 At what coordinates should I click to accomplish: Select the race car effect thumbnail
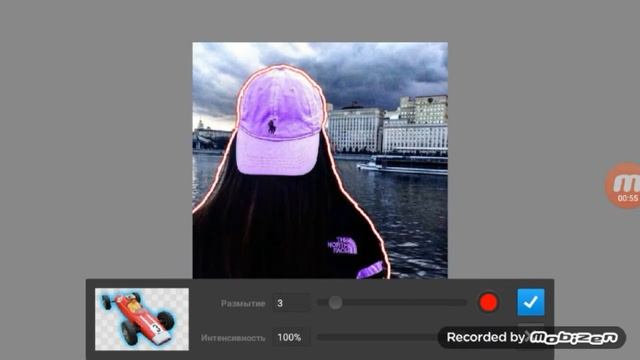click(142, 319)
